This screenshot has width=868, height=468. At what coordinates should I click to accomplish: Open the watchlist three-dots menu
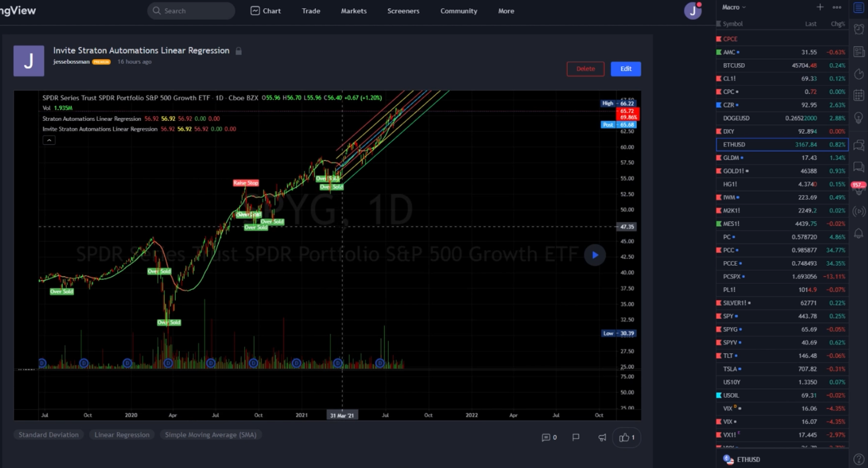pos(837,7)
